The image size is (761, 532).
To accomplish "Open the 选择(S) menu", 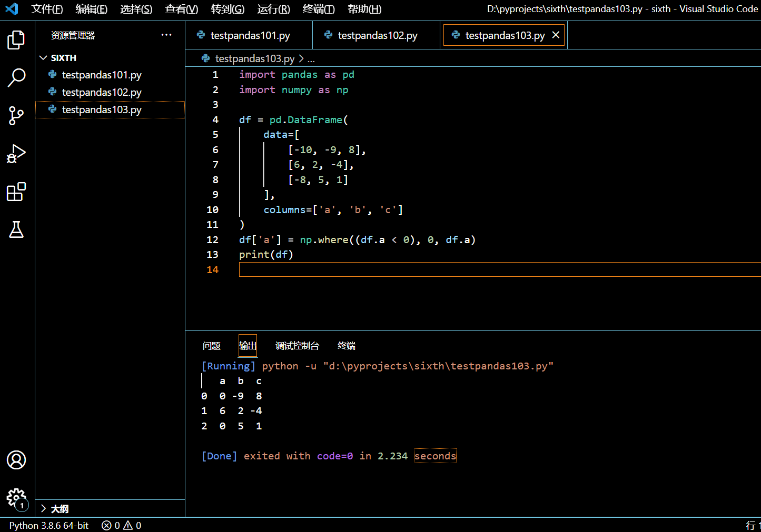I will [x=136, y=9].
